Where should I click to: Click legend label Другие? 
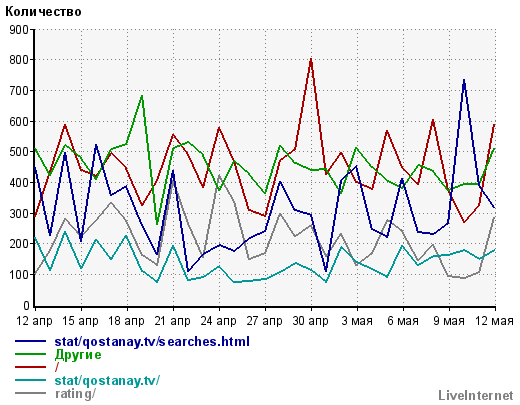pos(78,355)
